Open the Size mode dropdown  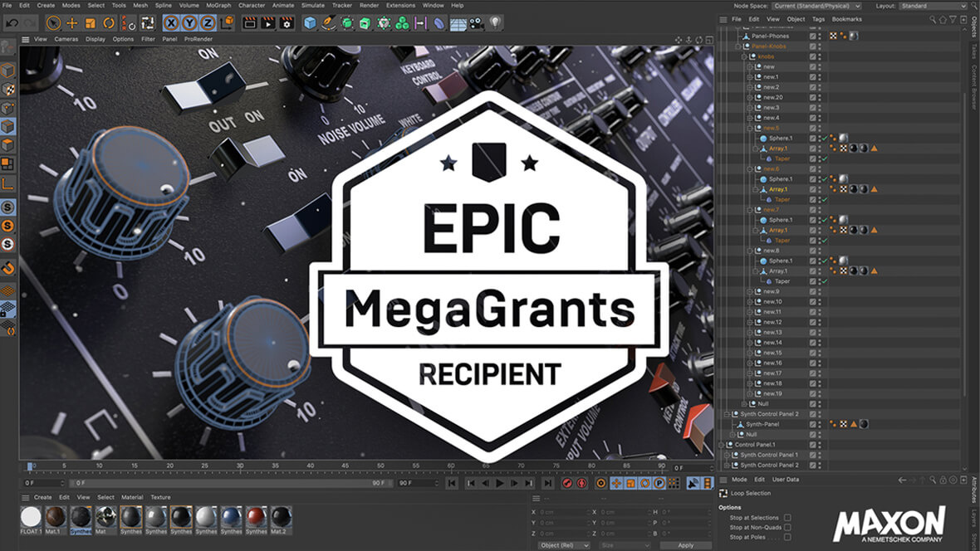pyautogui.click(x=625, y=545)
